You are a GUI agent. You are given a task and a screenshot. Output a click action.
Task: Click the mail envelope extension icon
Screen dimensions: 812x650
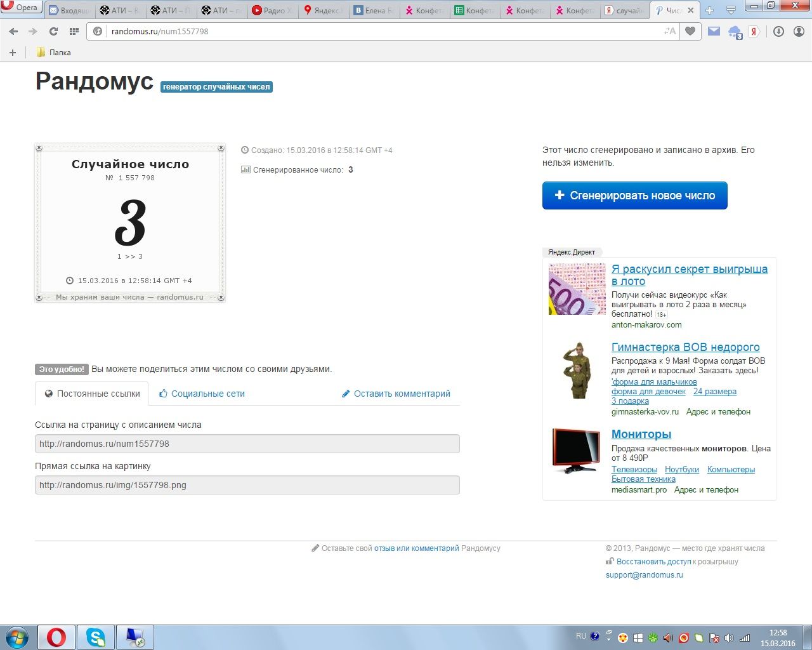[714, 31]
